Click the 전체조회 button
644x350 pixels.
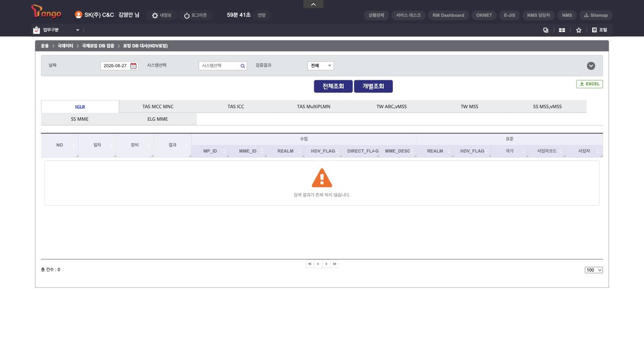333,86
